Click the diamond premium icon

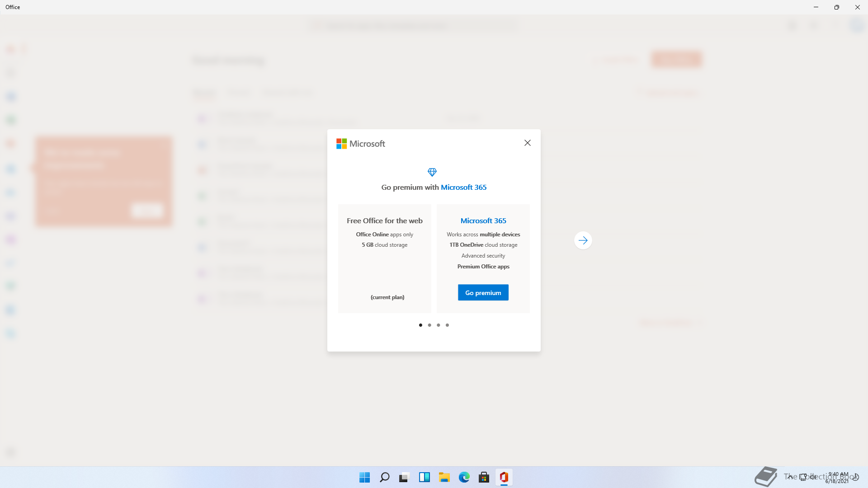(432, 172)
